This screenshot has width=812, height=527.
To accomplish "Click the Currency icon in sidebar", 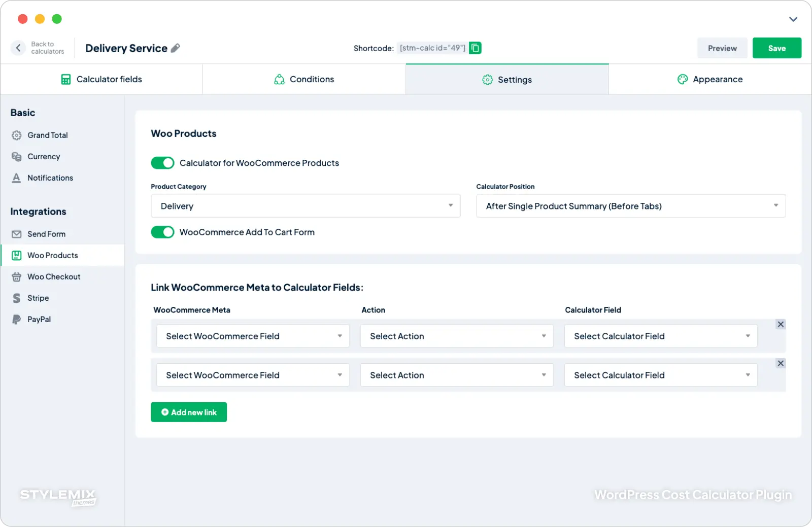I will click(x=16, y=156).
